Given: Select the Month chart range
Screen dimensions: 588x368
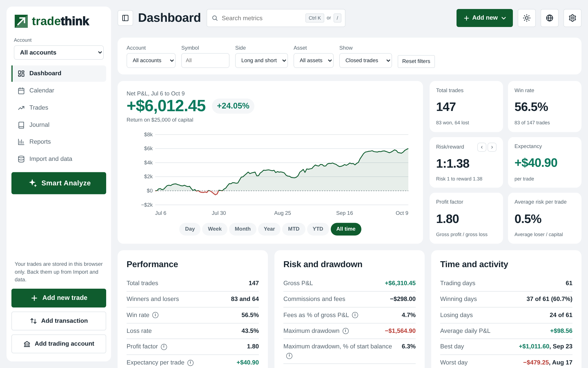Looking at the screenshot, I should (x=243, y=229).
